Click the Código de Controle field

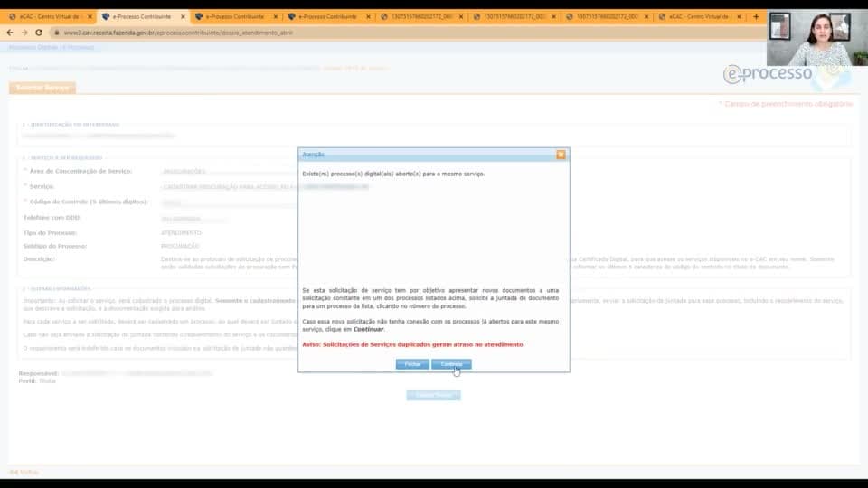click(x=227, y=202)
